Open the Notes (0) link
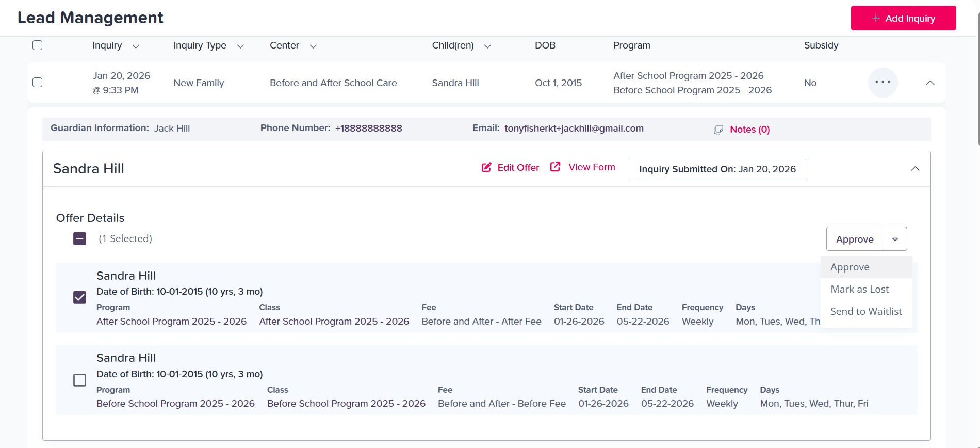The image size is (980, 448). click(x=749, y=130)
